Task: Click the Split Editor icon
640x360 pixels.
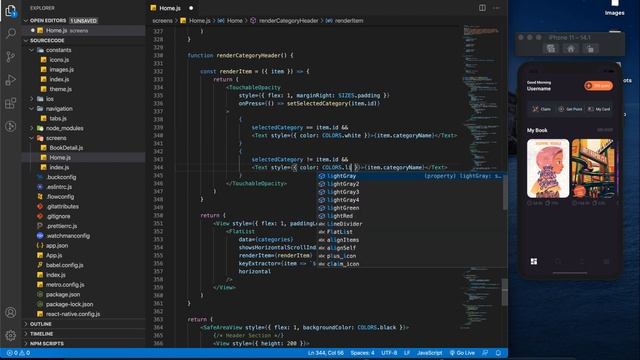Action: click(x=482, y=8)
